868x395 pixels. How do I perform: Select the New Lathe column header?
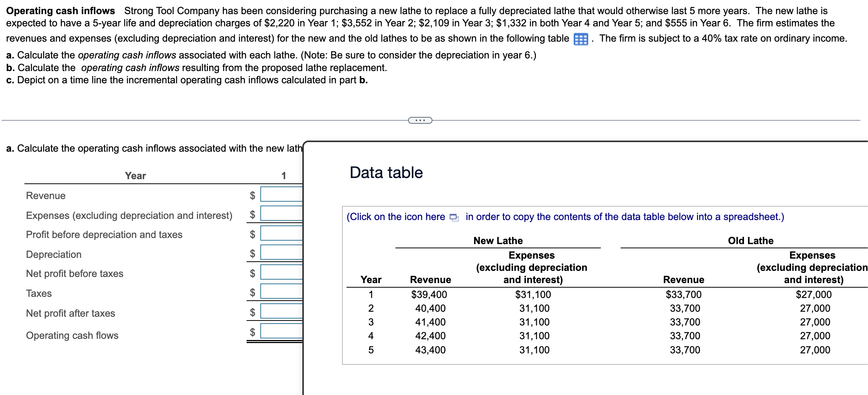(x=498, y=241)
